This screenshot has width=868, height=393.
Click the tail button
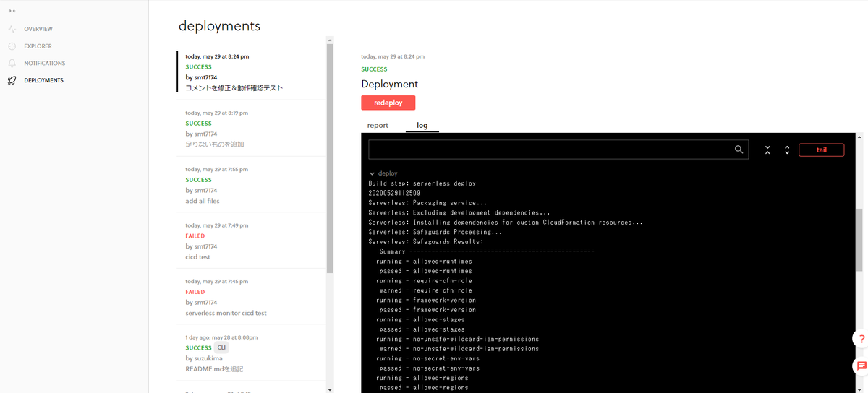click(821, 150)
